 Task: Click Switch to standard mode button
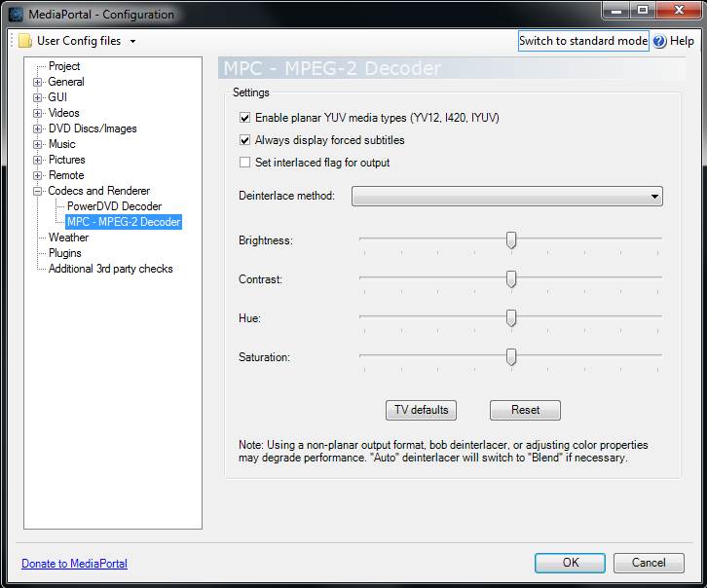click(x=583, y=41)
